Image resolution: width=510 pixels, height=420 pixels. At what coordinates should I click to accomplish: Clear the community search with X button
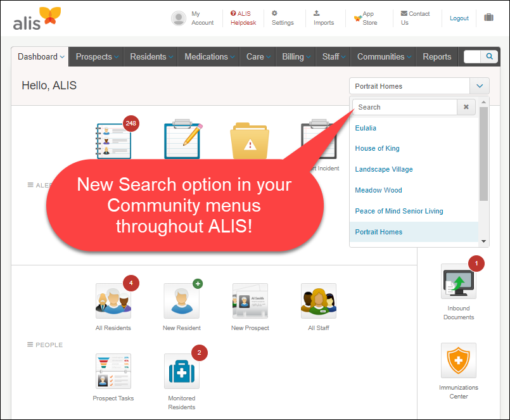coord(466,107)
